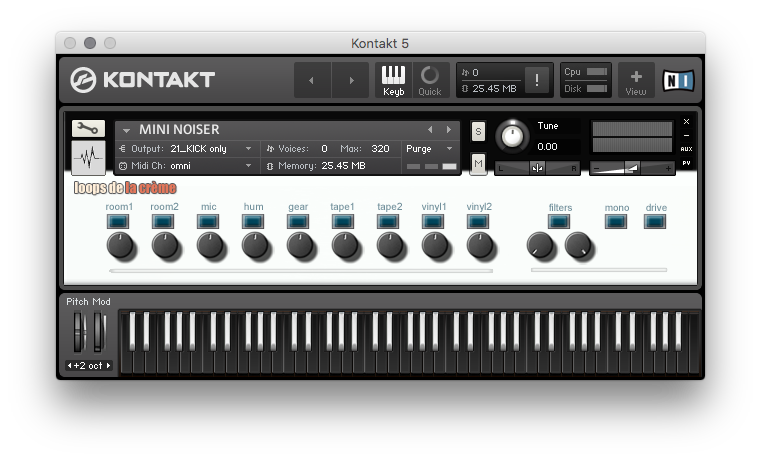
Task: Open instrument edit mode with wrench icon
Action: coord(88,128)
